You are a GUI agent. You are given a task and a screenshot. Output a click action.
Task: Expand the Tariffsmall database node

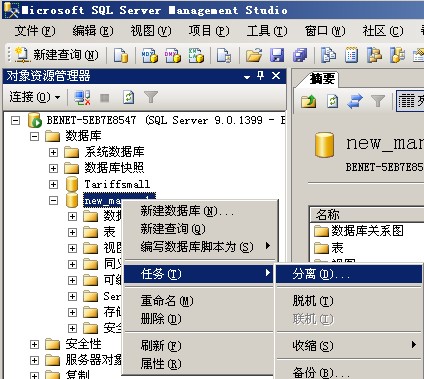tap(53, 184)
